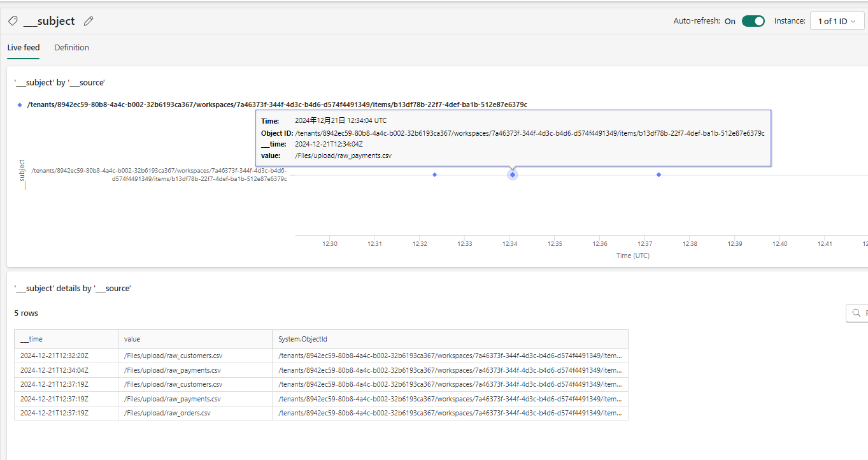This screenshot has height=460, width=868.
Task: Click the 'Time (UTC)' axis title
Action: point(632,255)
